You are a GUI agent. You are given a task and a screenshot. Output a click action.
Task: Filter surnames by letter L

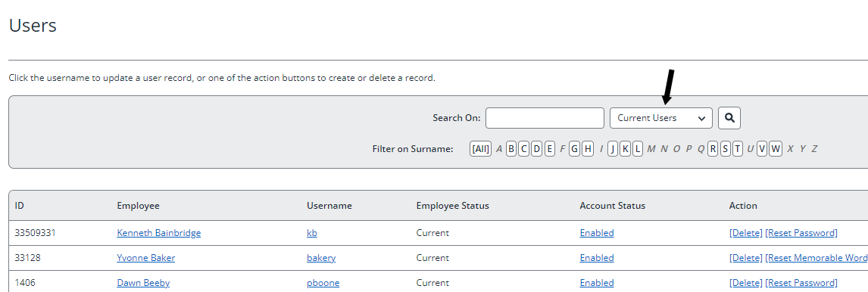click(638, 149)
